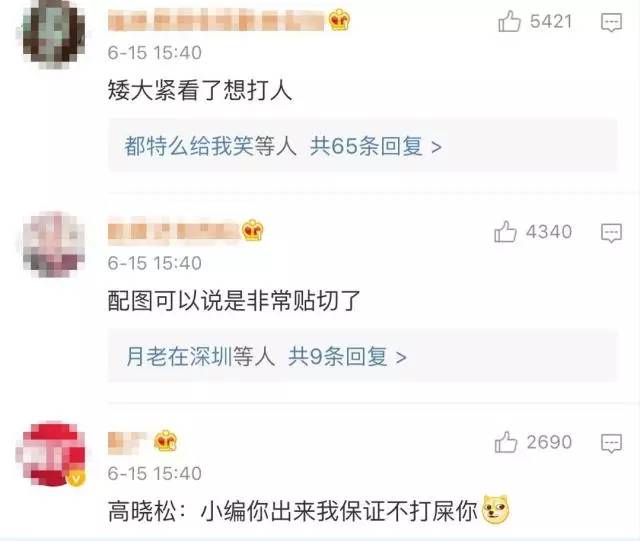Click crown badge beside second commenter's name
Image resolution: width=640 pixels, height=541 pixels.
tap(253, 231)
